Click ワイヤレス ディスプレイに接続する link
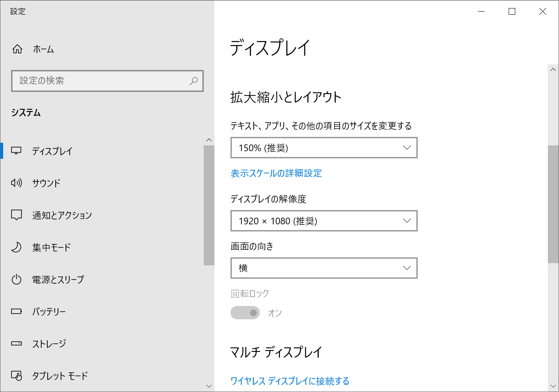 click(290, 381)
